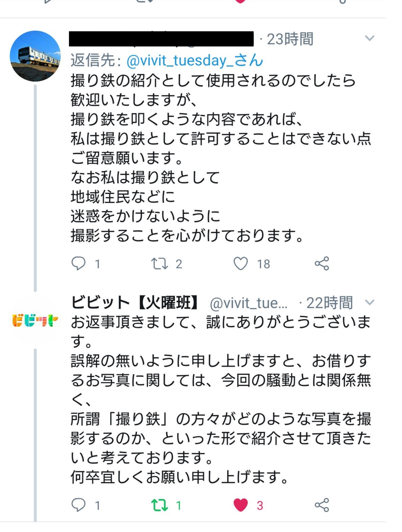Undo retweet on the ビビット tweet
This screenshot has height=532, width=402.
[x=159, y=505]
